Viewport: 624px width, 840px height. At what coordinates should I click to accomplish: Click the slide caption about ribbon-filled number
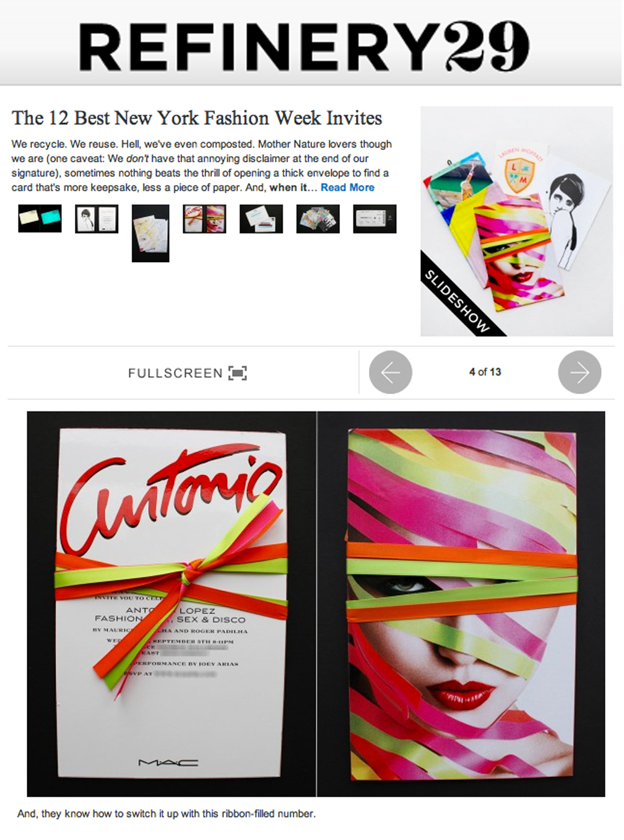[x=167, y=813]
